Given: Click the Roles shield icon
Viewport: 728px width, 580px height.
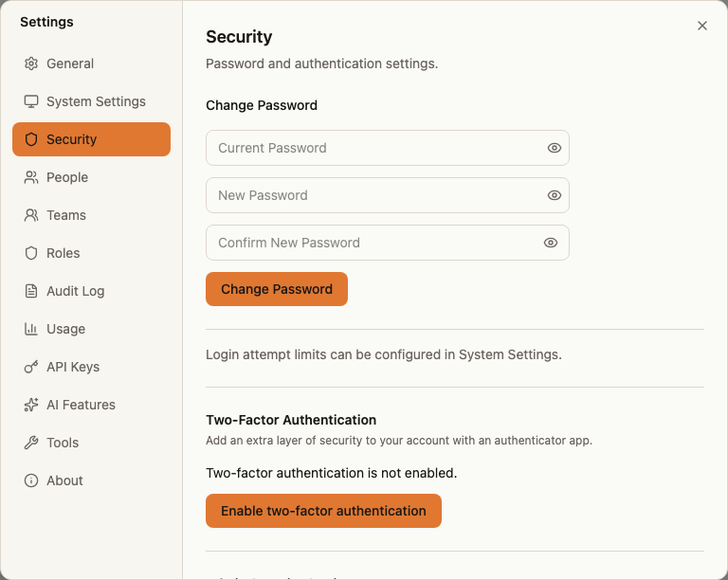Looking at the screenshot, I should point(31,253).
